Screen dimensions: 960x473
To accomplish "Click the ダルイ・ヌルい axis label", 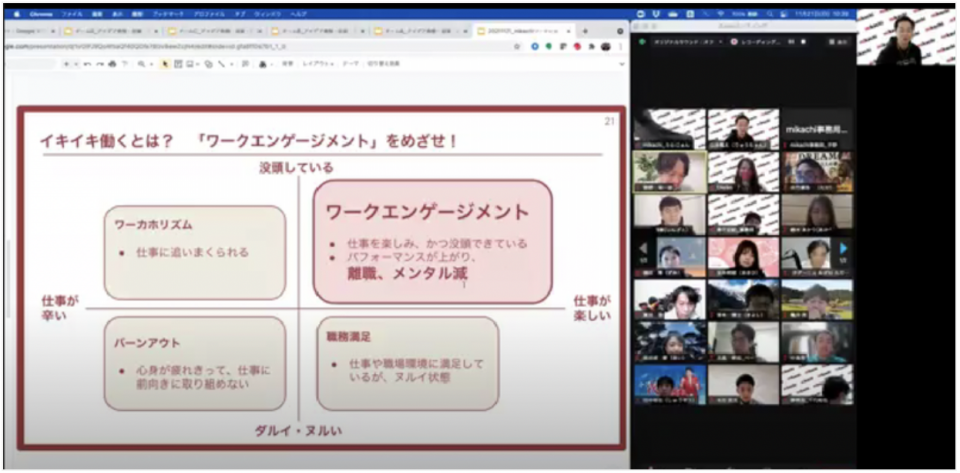I will (298, 430).
